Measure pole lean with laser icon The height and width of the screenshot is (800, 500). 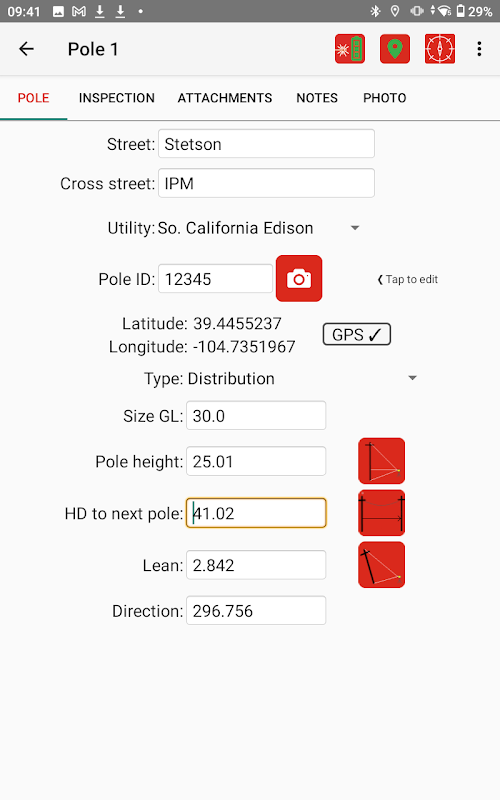point(382,565)
